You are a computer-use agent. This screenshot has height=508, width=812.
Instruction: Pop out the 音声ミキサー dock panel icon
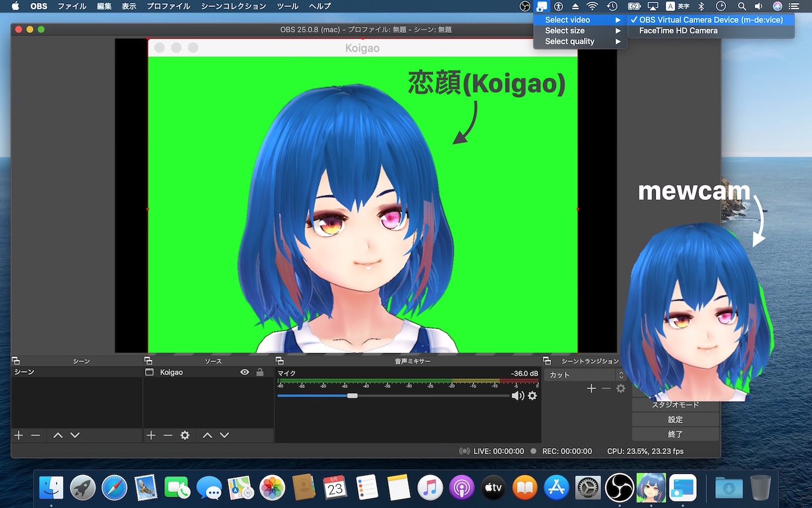click(279, 361)
